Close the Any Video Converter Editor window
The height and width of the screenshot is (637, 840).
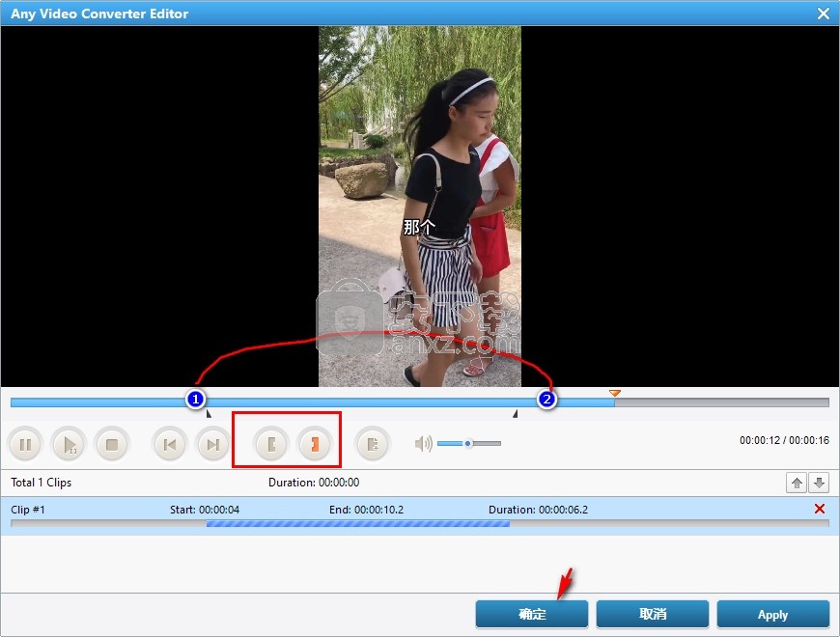point(824,14)
